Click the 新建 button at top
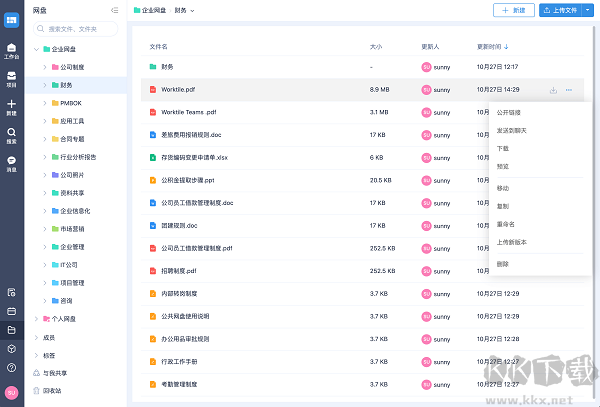The width and height of the screenshot is (600, 407). (513, 10)
